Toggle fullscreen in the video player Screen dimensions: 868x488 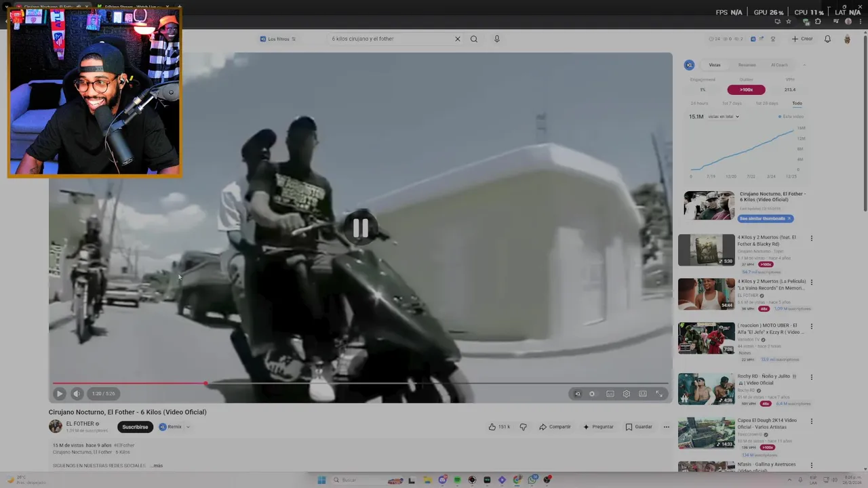coord(658,394)
